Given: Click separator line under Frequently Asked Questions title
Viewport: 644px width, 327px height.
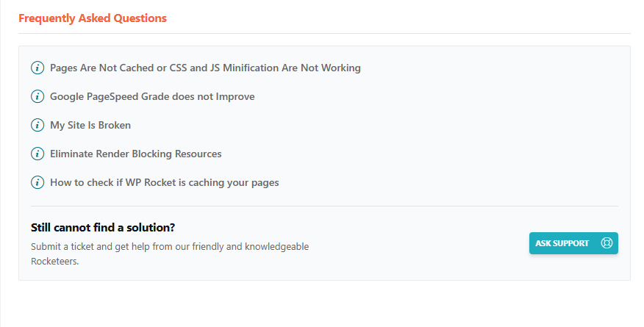Looking at the screenshot, I should point(324,33).
